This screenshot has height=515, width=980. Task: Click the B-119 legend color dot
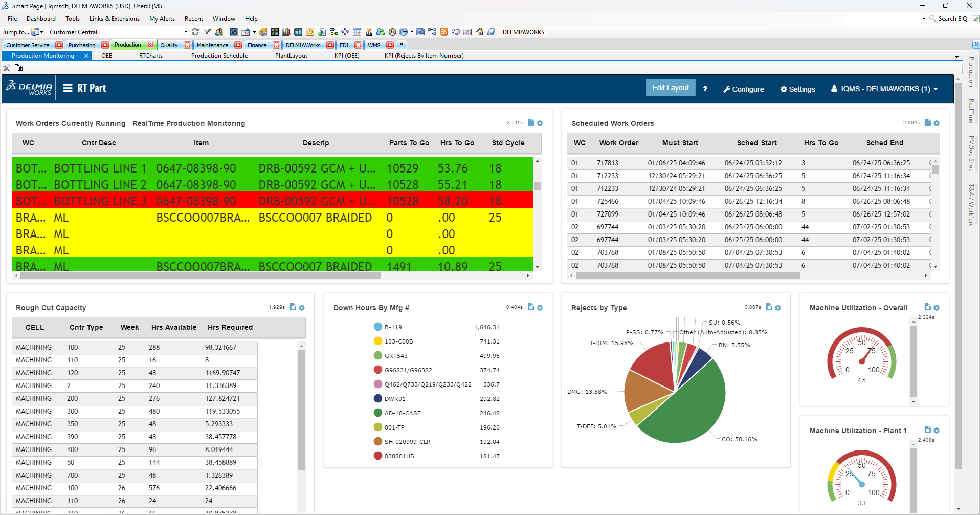tap(378, 327)
